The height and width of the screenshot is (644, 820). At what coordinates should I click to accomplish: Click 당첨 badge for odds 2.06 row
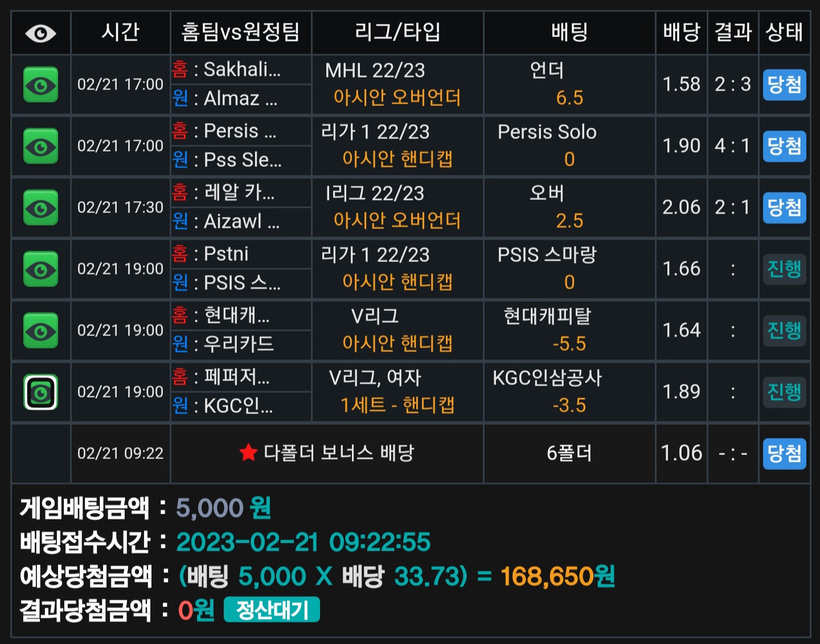pos(784,208)
